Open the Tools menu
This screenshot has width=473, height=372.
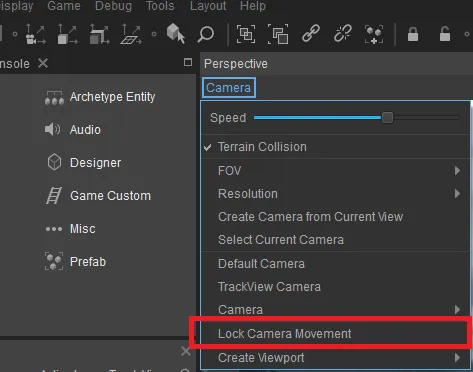pos(160,6)
